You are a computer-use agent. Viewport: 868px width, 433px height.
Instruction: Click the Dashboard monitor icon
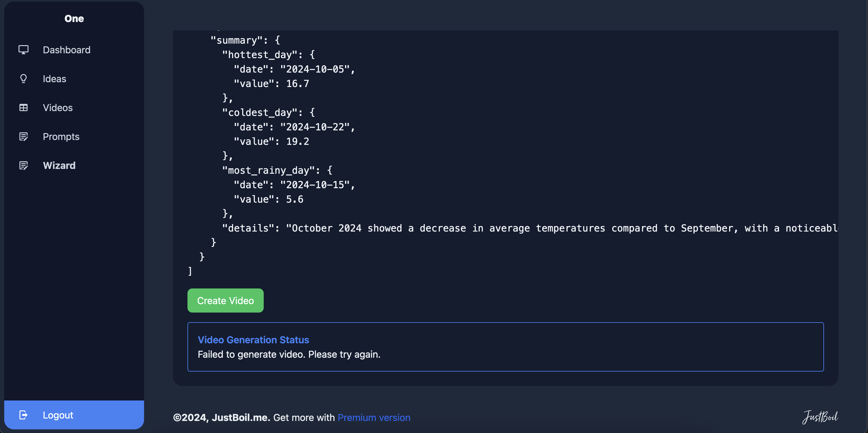point(23,50)
